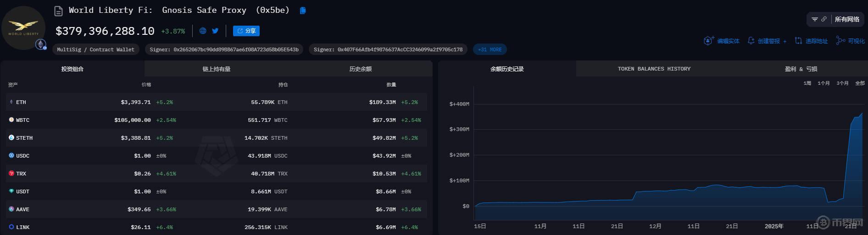868x235 pixels.
Task: Click the AAVE price $349.65
Action: point(139,209)
